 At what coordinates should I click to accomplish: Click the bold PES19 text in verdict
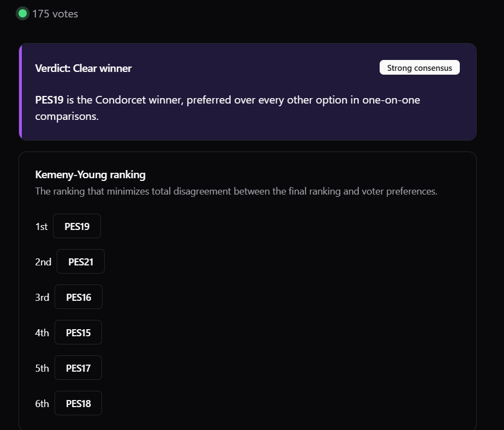pos(49,100)
